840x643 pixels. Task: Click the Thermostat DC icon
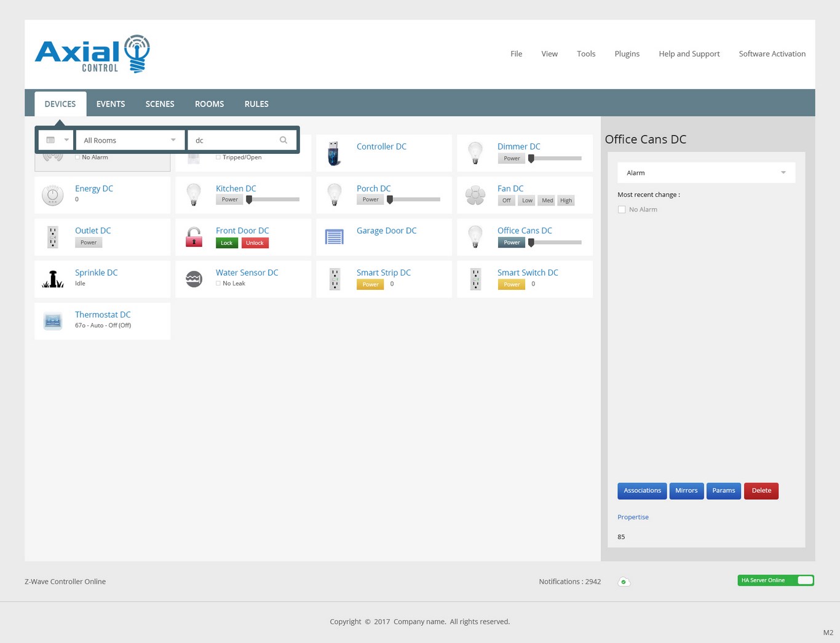53,321
